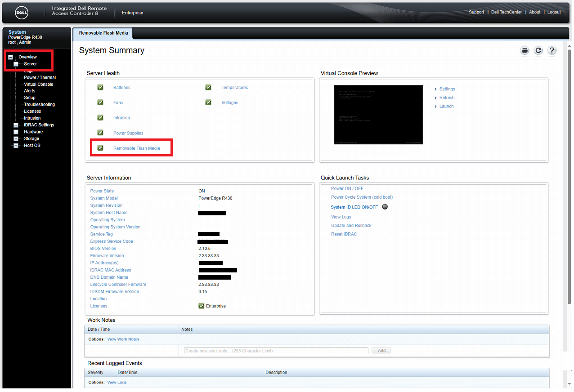
Task: Click the Add work note button
Action: (x=381, y=350)
